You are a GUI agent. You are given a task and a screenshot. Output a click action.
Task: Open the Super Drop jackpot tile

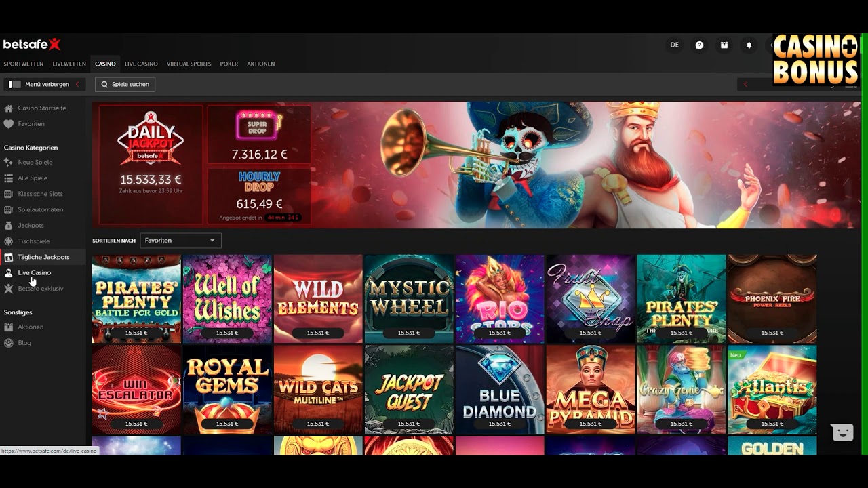click(259, 135)
